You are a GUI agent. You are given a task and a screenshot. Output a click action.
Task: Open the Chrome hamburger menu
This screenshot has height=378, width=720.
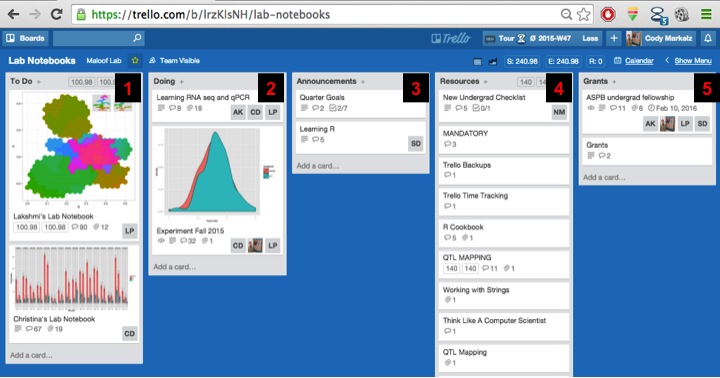(x=706, y=15)
